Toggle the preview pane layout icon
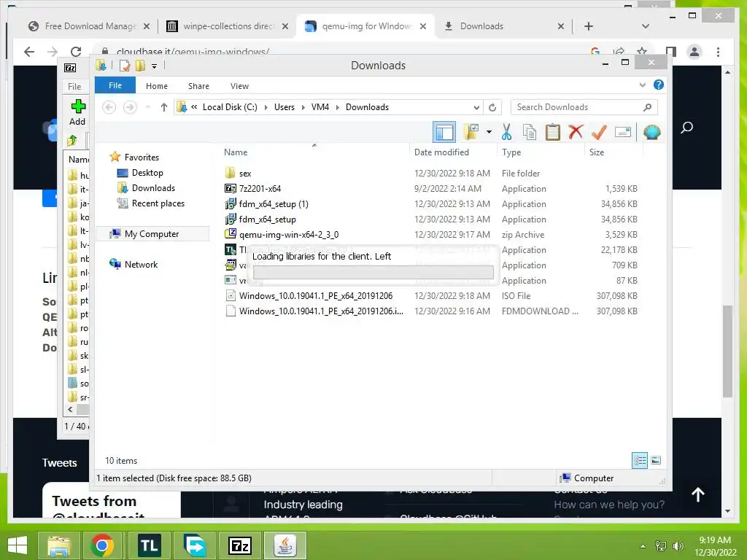 (x=444, y=132)
